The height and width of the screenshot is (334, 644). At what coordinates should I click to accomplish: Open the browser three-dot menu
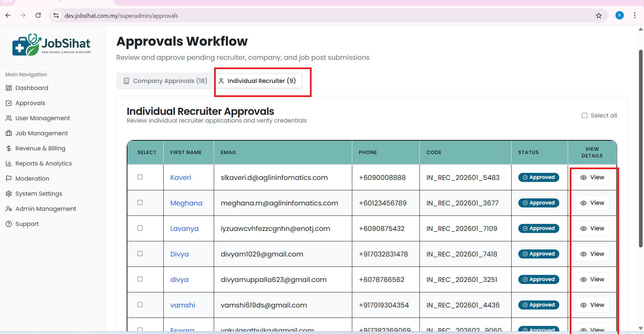(x=635, y=15)
